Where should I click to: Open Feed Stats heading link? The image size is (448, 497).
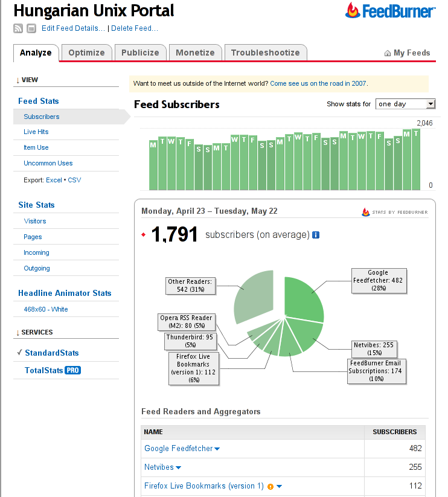(38, 101)
